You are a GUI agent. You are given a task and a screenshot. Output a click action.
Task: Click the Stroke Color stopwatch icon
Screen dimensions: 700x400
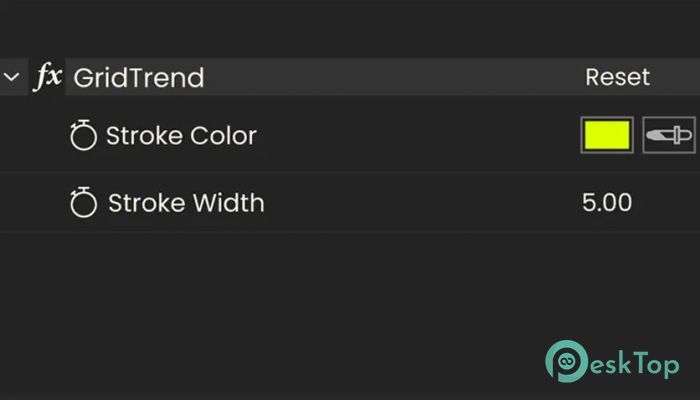tap(84, 137)
